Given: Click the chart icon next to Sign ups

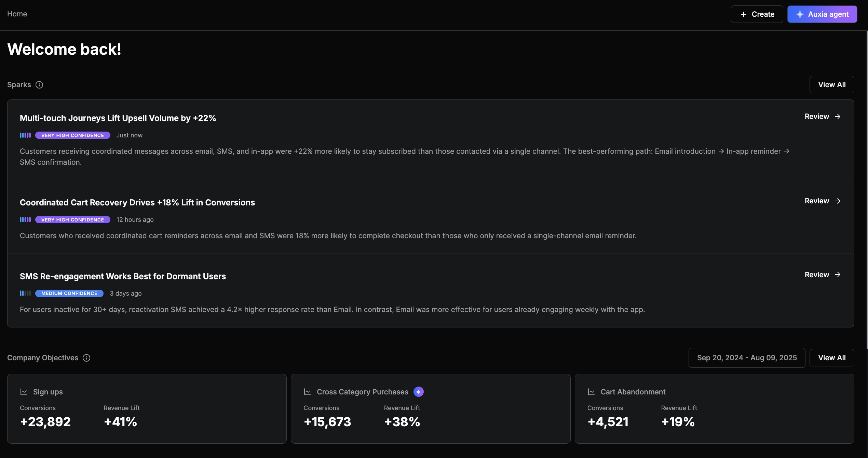Looking at the screenshot, I should (x=24, y=392).
